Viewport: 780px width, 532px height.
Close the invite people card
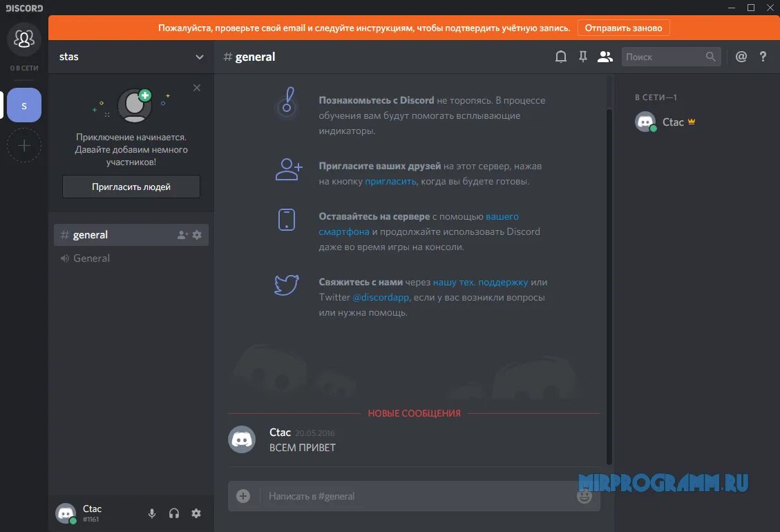[197, 88]
